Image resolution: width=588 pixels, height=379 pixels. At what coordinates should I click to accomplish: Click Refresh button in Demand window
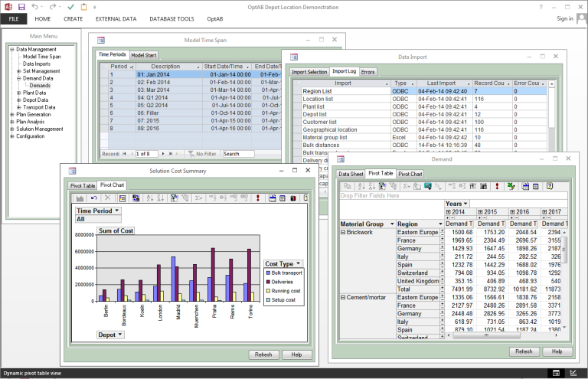524,351
